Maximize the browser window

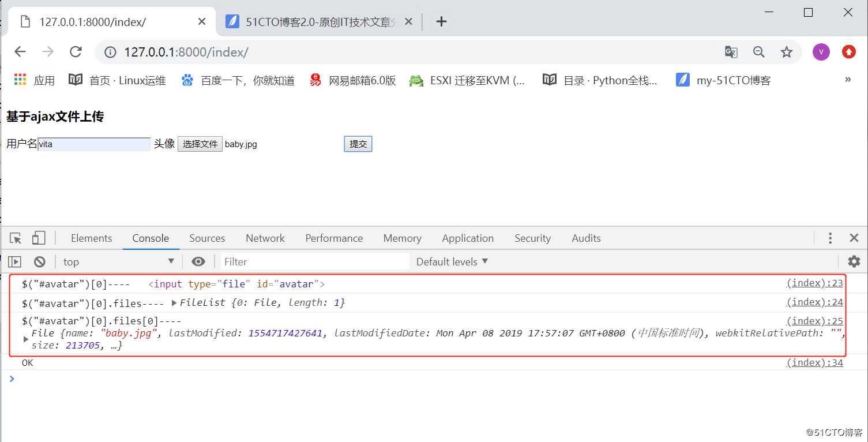(x=808, y=13)
